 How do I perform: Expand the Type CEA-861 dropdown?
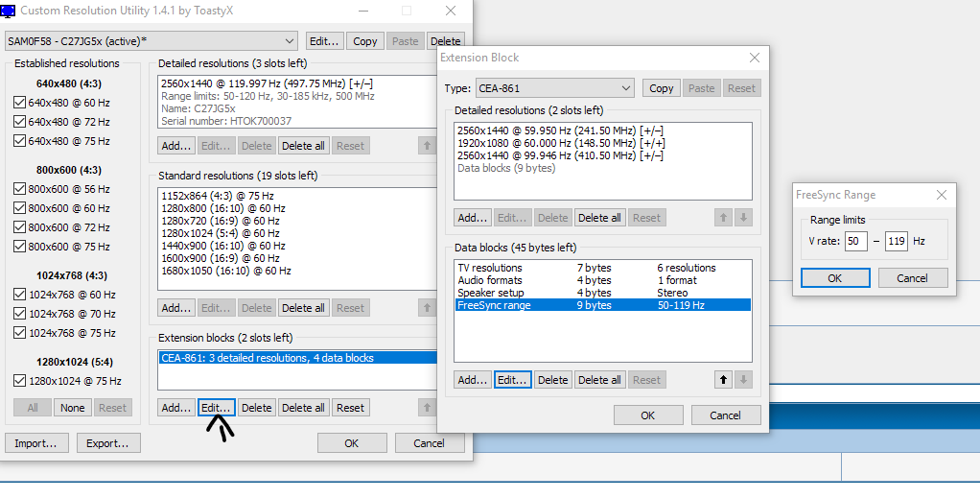click(x=625, y=88)
